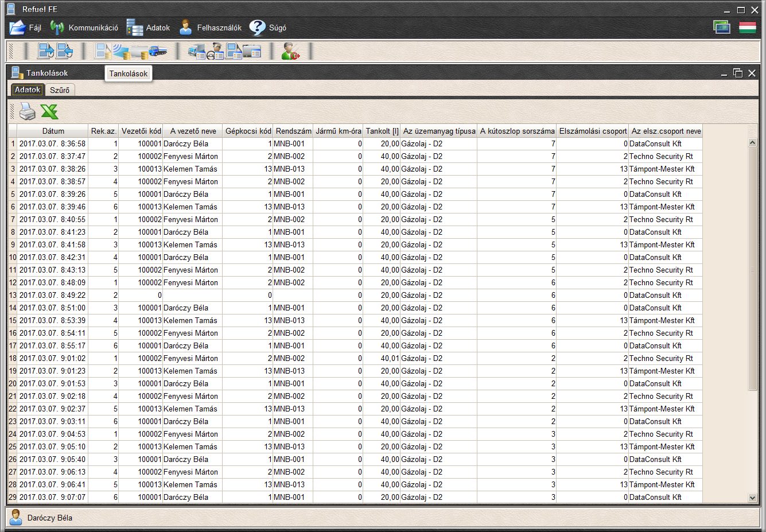Viewport: 766px width, 532px height.
Task: Open the storage tanks list icon
Action: (x=252, y=51)
